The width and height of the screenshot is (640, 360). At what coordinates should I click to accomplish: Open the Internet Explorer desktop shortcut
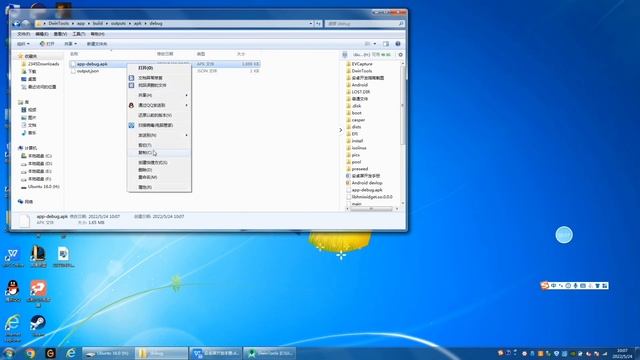[13, 328]
